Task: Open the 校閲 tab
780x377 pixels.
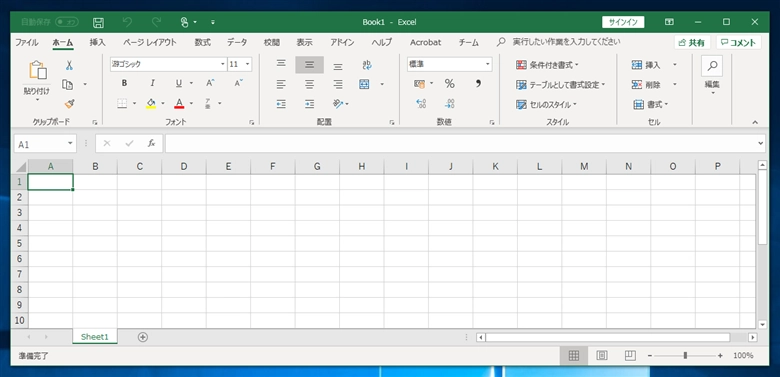Action: [272, 43]
